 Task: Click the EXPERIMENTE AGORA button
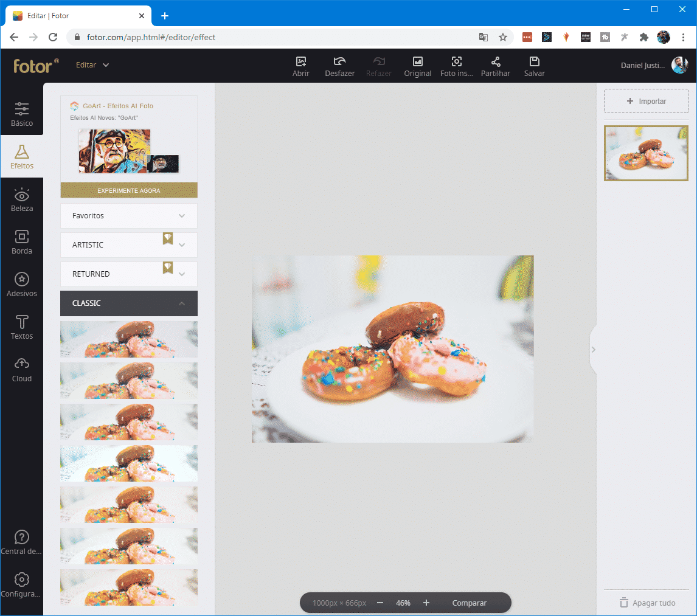128,190
